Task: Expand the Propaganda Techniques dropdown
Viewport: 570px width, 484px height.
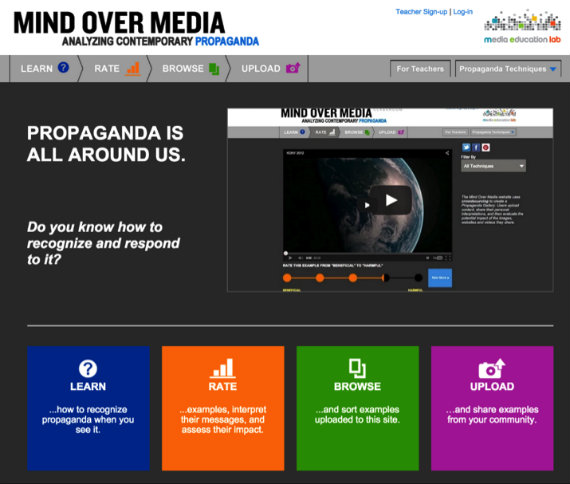Action: coord(508,69)
